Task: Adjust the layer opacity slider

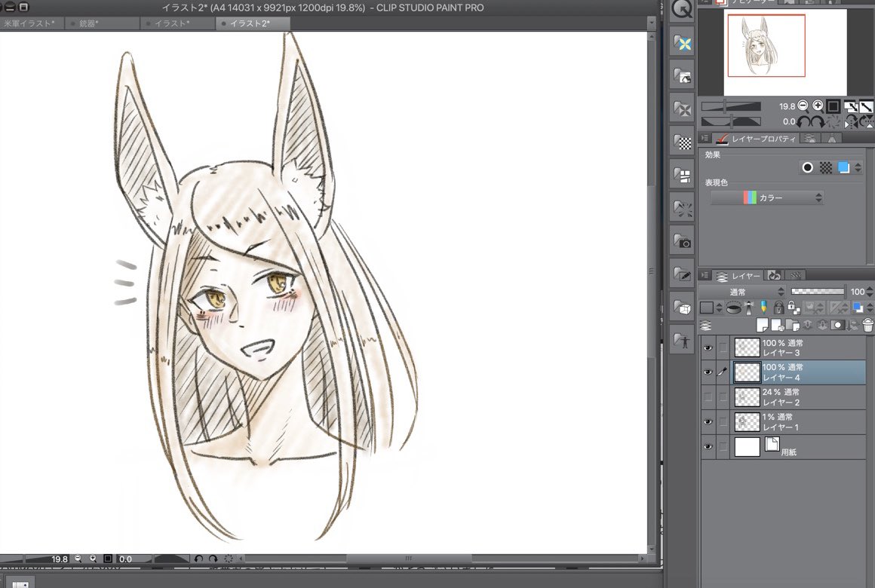Action: click(818, 291)
